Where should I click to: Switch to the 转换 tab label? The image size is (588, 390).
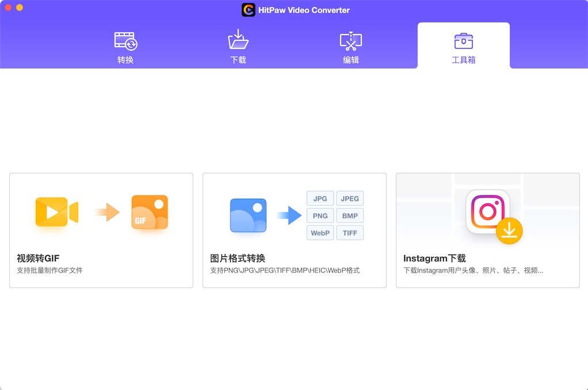point(125,60)
